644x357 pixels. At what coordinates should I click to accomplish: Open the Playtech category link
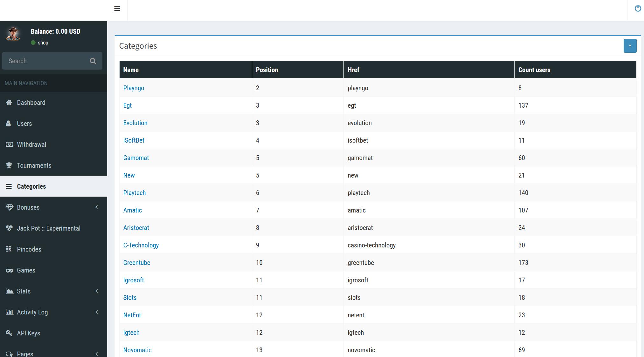(135, 193)
